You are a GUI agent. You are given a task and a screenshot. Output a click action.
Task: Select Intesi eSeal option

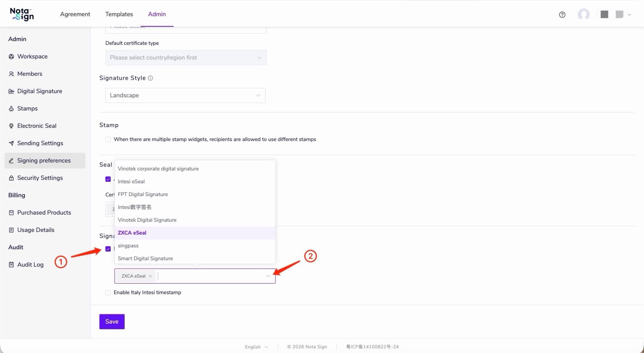pyautogui.click(x=195, y=181)
